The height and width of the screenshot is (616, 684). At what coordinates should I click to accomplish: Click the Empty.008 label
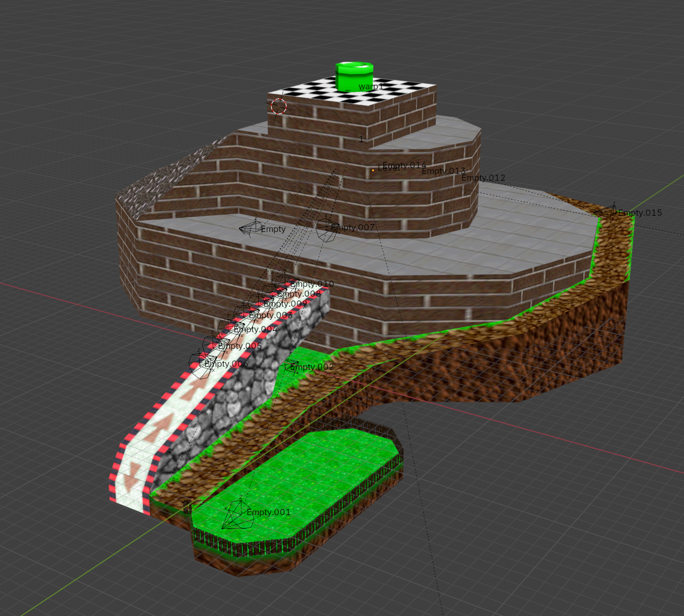click(299, 294)
